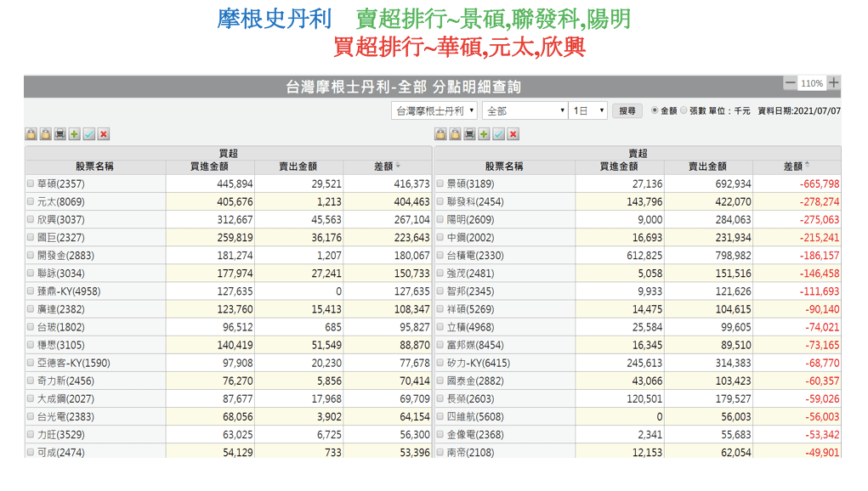The height and width of the screenshot is (491, 868).
Task: Tick the checkbox for 華碩(2357)
Action: coord(31,183)
